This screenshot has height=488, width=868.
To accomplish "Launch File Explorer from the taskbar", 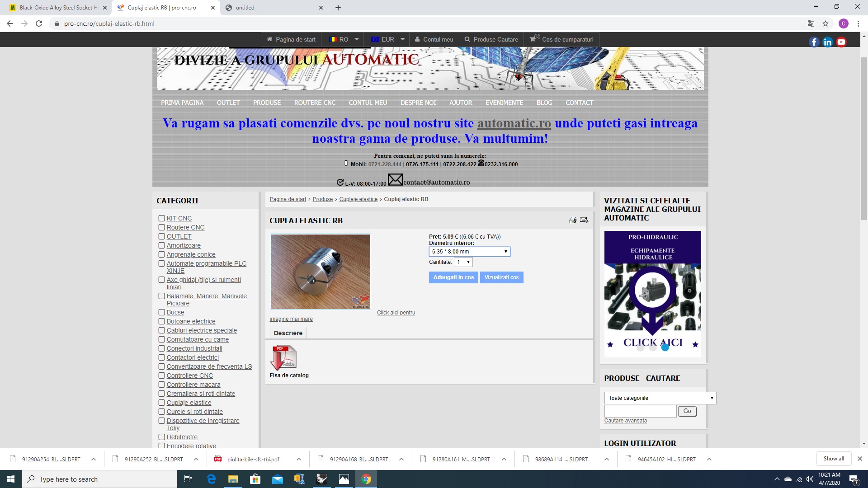I will [233, 479].
